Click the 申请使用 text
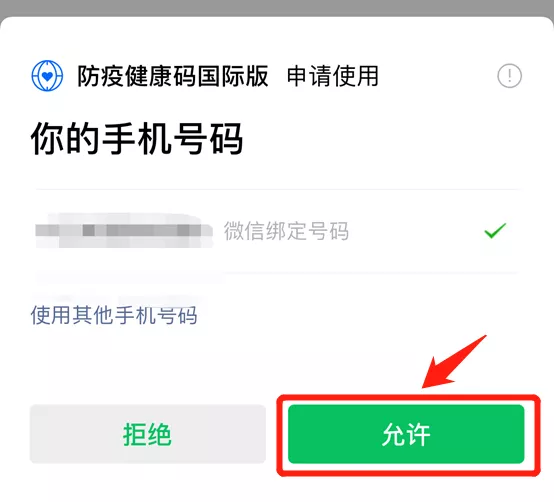The width and height of the screenshot is (554, 502). [x=333, y=76]
